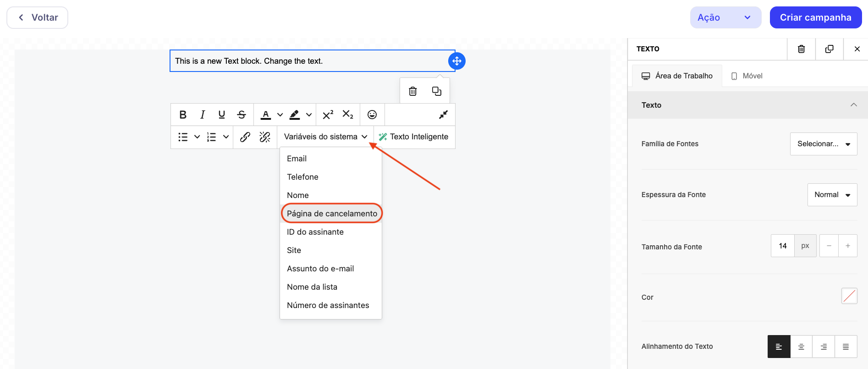The width and height of the screenshot is (868, 369).
Task: Delete block using TEXTO panel trash icon
Action: pos(801,49)
